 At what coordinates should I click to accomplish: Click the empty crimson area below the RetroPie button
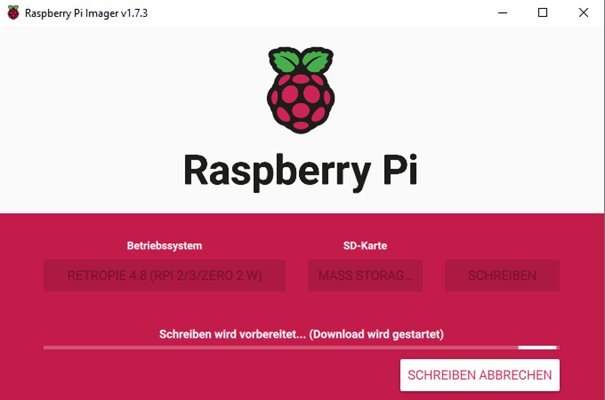pos(164,309)
